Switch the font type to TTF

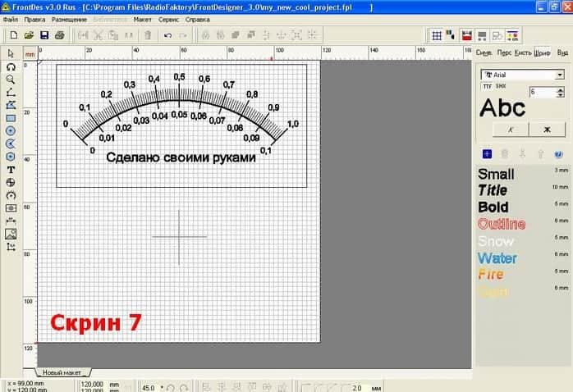pyautogui.click(x=487, y=86)
